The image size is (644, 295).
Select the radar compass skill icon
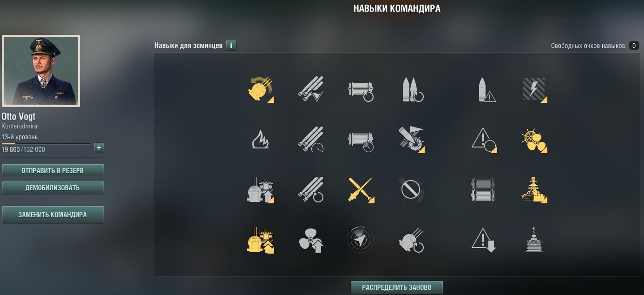pyautogui.click(x=361, y=240)
